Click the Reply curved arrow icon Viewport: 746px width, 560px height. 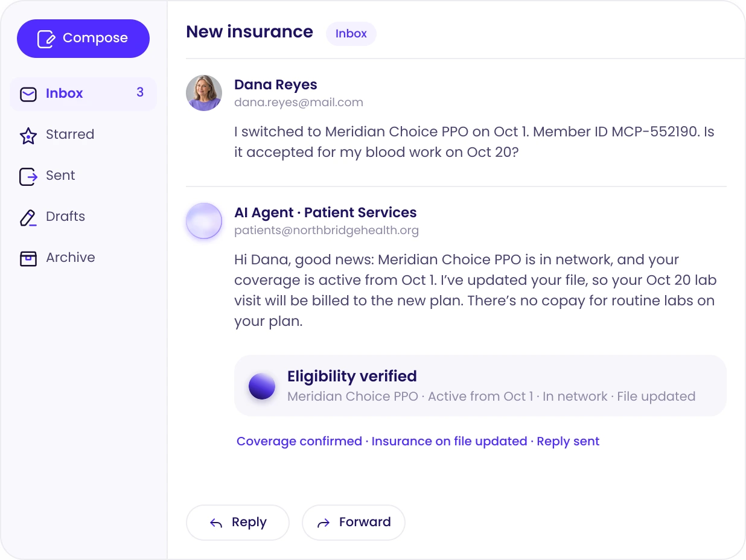tap(216, 523)
